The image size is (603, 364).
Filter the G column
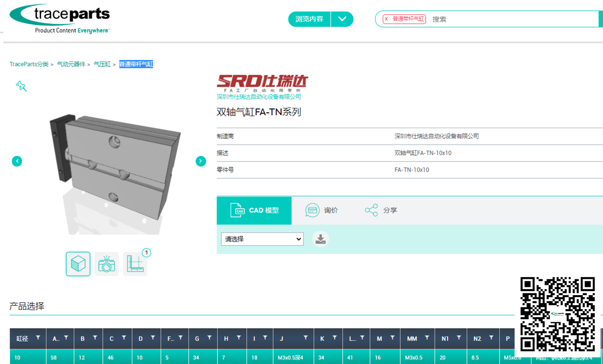tap(210, 338)
